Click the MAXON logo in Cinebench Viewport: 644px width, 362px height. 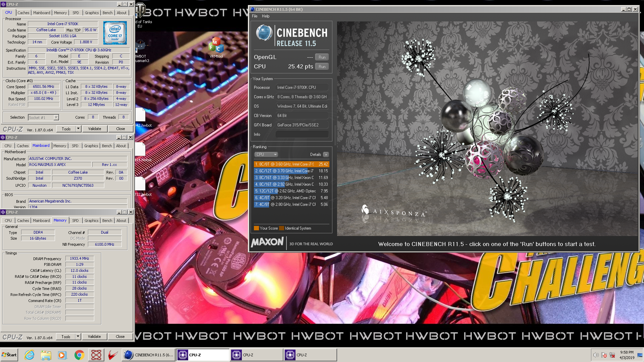point(267,242)
